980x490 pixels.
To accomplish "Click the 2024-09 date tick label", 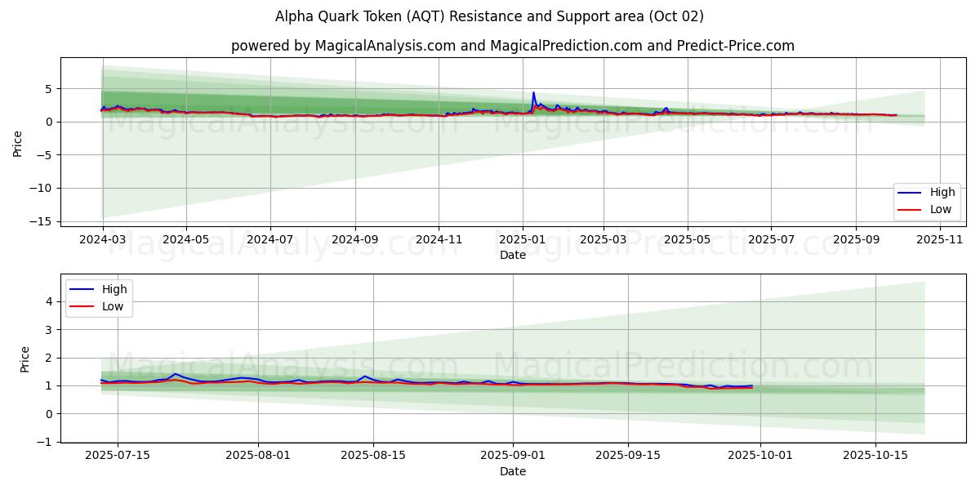I will tap(354, 240).
